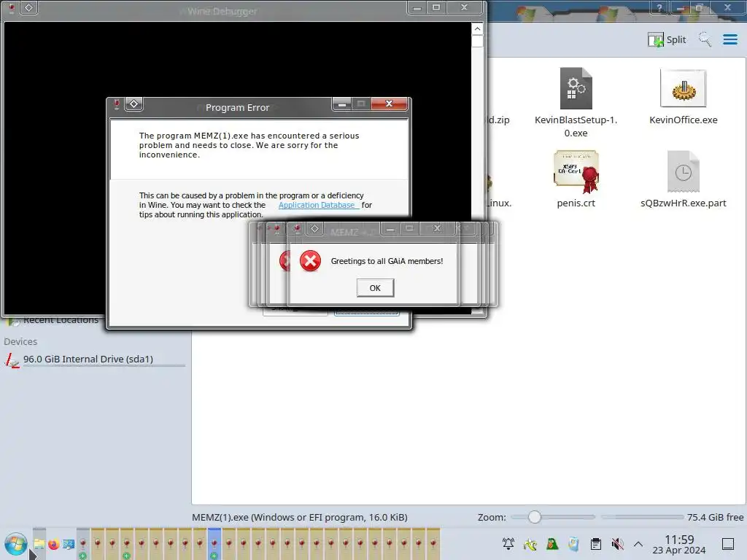Open the file manager search

[x=705, y=39]
